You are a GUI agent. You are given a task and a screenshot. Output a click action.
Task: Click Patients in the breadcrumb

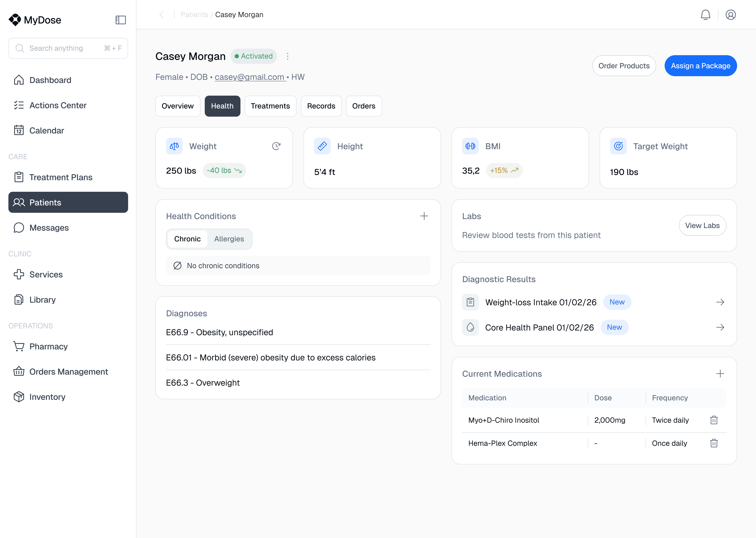pyautogui.click(x=194, y=15)
